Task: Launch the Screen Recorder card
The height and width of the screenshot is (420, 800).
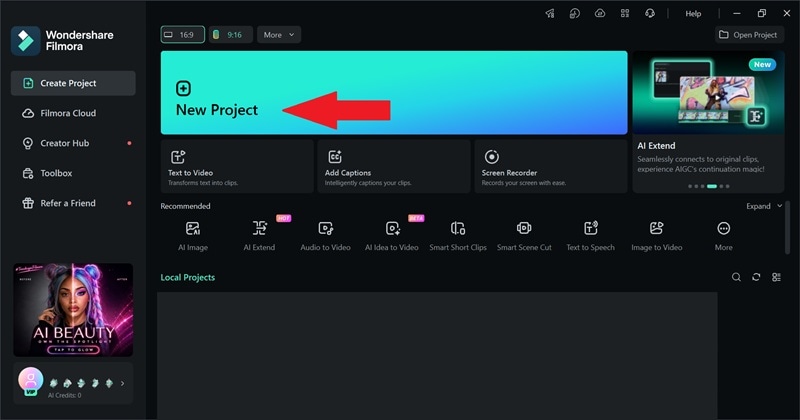Action: point(551,166)
